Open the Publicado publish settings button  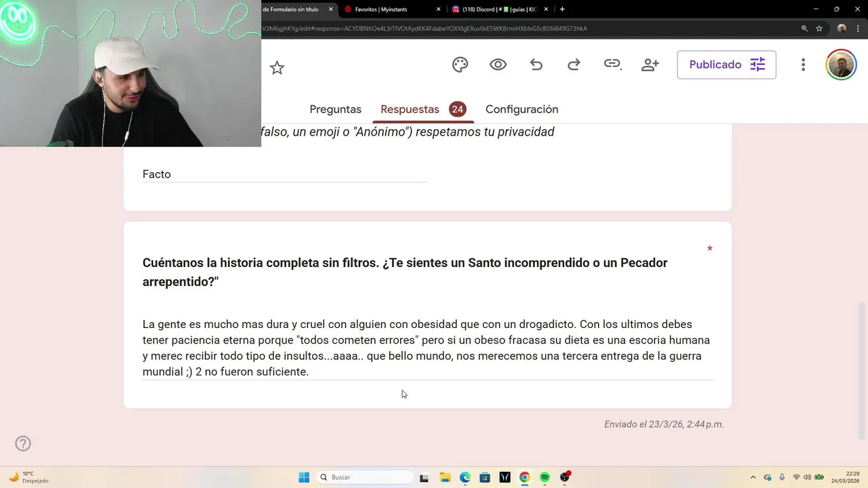pyautogui.click(x=726, y=64)
